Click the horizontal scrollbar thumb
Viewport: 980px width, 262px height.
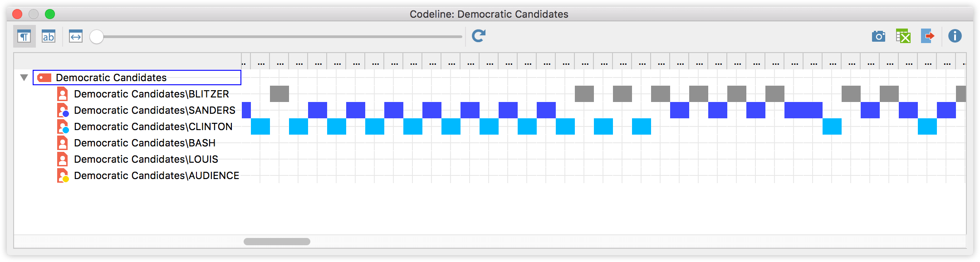[277, 242]
